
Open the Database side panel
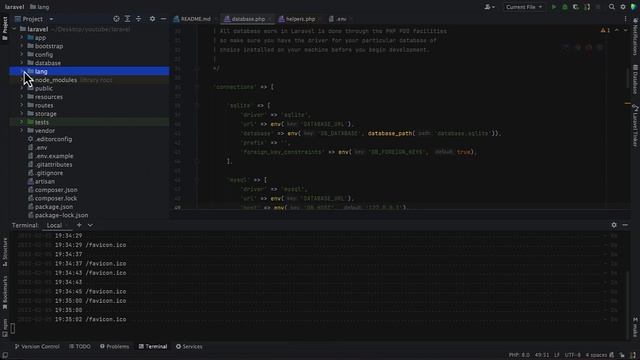pos(635,80)
